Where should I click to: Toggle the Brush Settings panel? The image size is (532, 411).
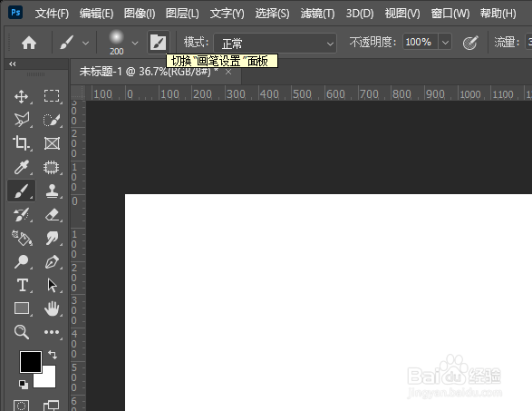tap(158, 43)
